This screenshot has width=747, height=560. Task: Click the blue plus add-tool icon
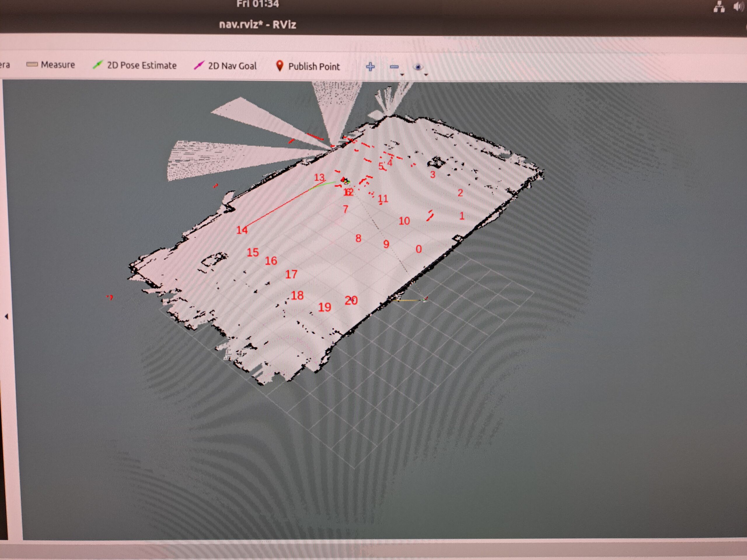point(370,66)
